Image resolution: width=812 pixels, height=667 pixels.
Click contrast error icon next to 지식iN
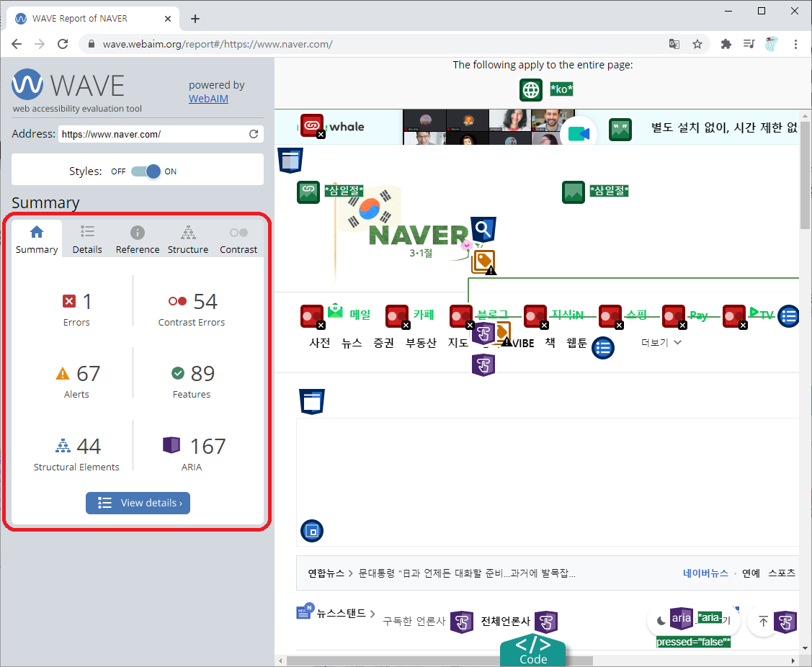536,316
